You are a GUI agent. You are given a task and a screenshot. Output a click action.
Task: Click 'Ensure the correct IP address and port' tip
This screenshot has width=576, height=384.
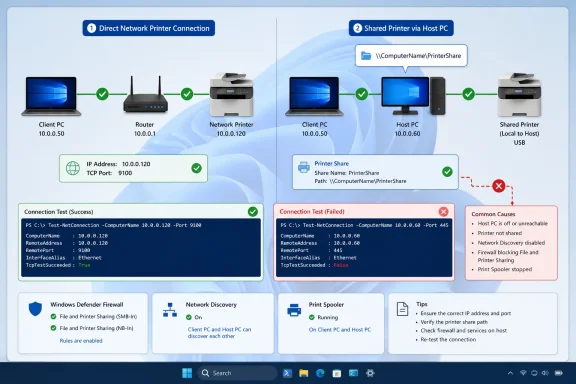click(x=465, y=313)
